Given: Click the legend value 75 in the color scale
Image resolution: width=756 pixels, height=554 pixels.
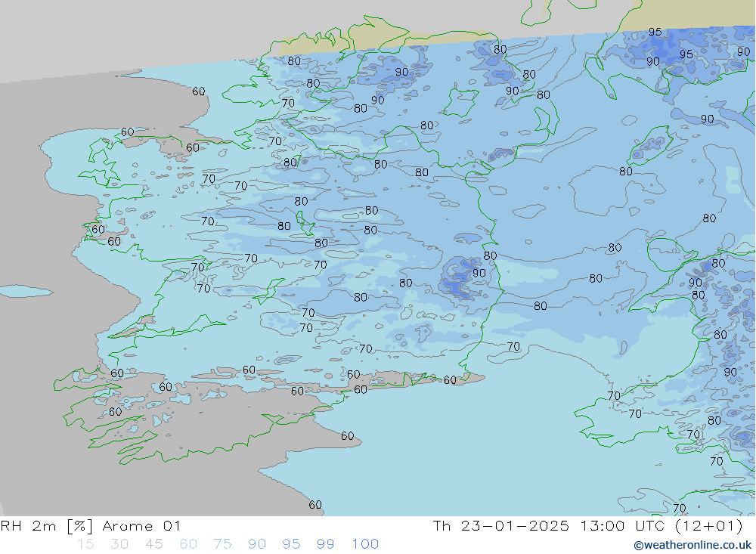Looking at the screenshot, I should coord(222,544).
